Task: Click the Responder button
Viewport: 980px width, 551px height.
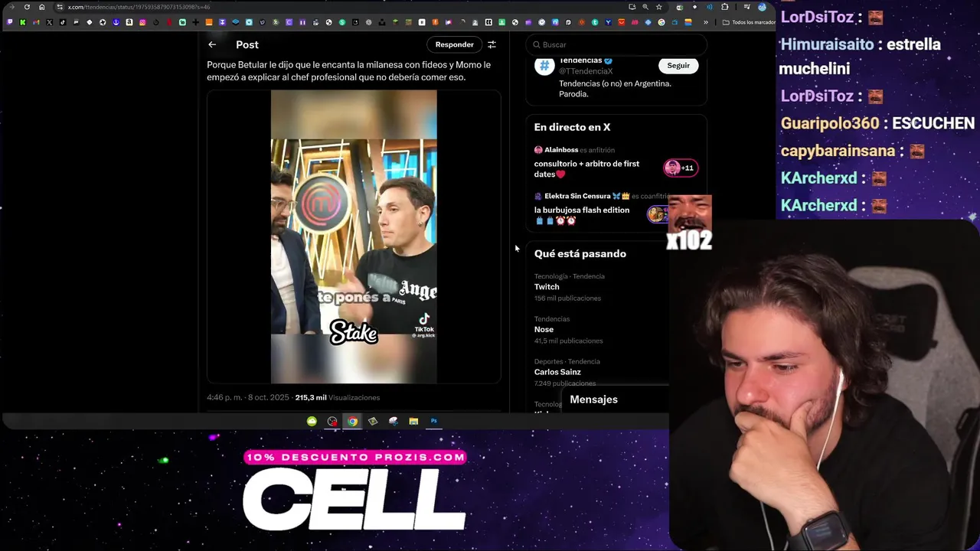Action: click(454, 44)
